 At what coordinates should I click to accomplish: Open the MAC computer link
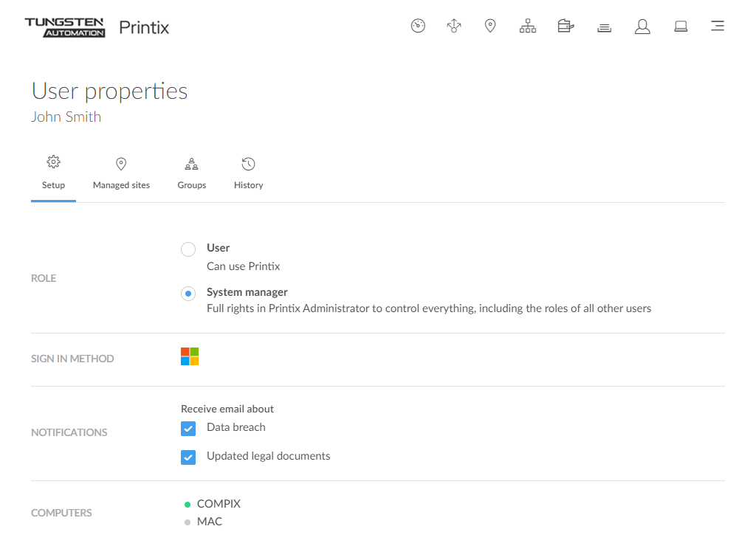209,522
